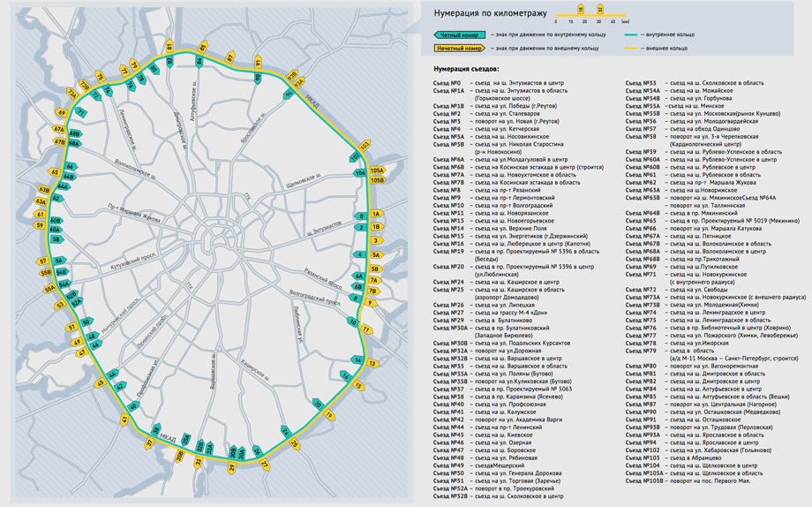Click teal exit marker 40
Viewport: 812px width, 507px height.
click(133, 406)
